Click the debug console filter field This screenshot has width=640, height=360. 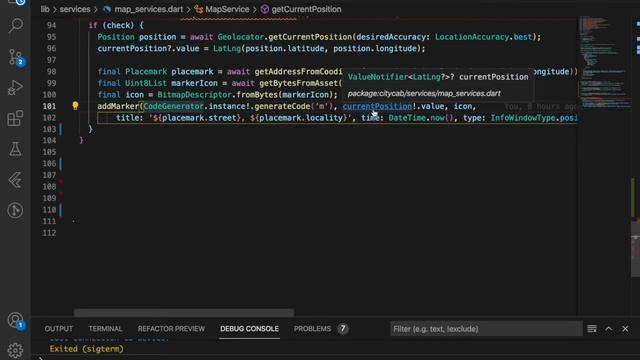(486, 329)
